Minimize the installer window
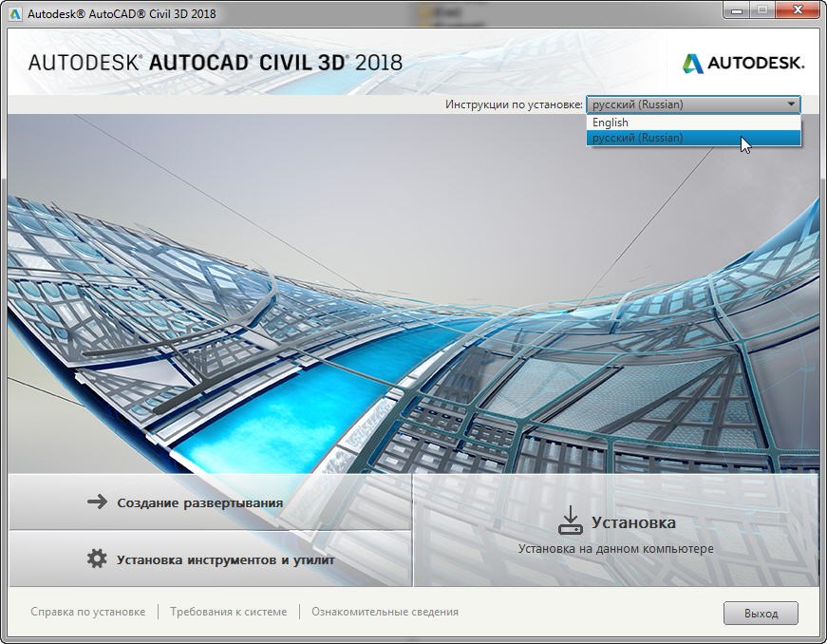 pyautogui.click(x=737, y=9)
